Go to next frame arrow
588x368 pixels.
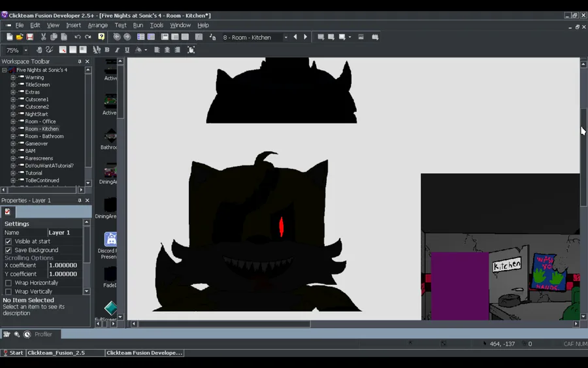coord(305,37)
